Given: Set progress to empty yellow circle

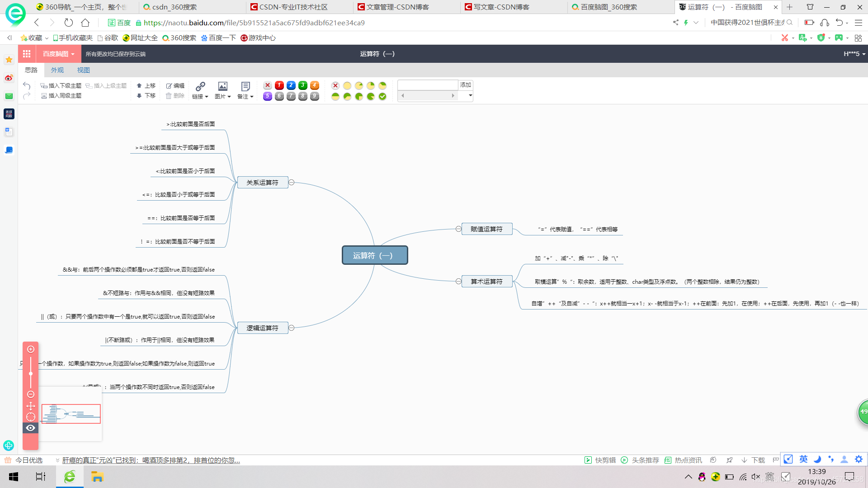Looking at the screenshot, I should pyautogui.click(x=347, y=85).
